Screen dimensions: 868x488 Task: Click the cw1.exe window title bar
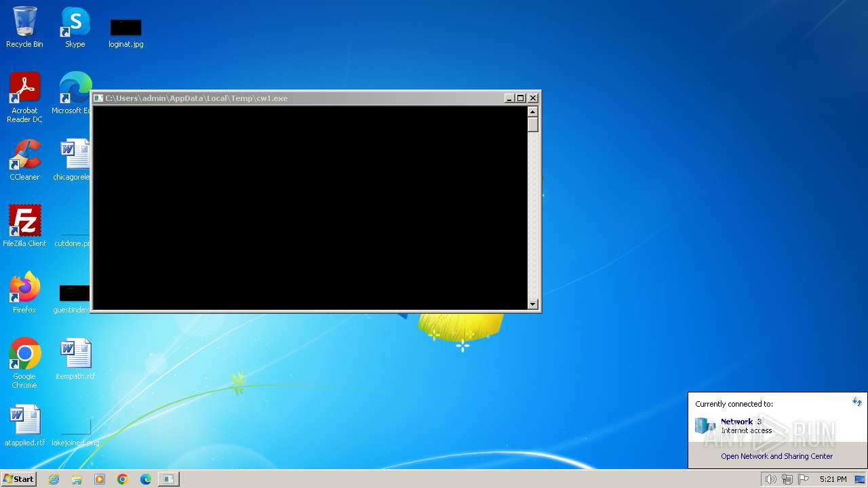[302, 98]
